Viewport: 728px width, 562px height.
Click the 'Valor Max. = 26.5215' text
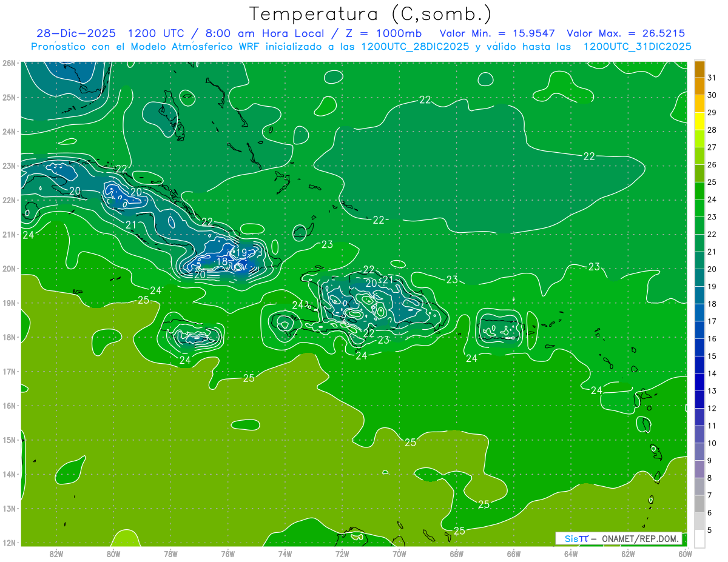(x=626, y=33)
